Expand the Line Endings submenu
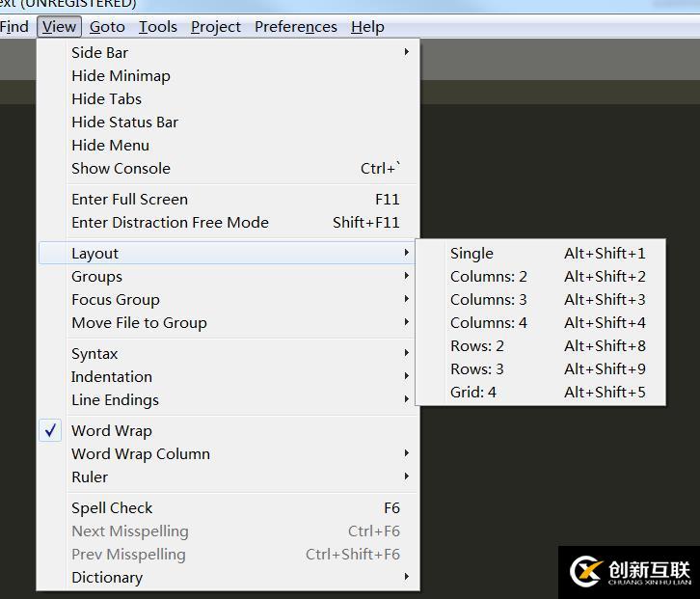Viewport: 700px width, 599px height. (x=228, y=400)
